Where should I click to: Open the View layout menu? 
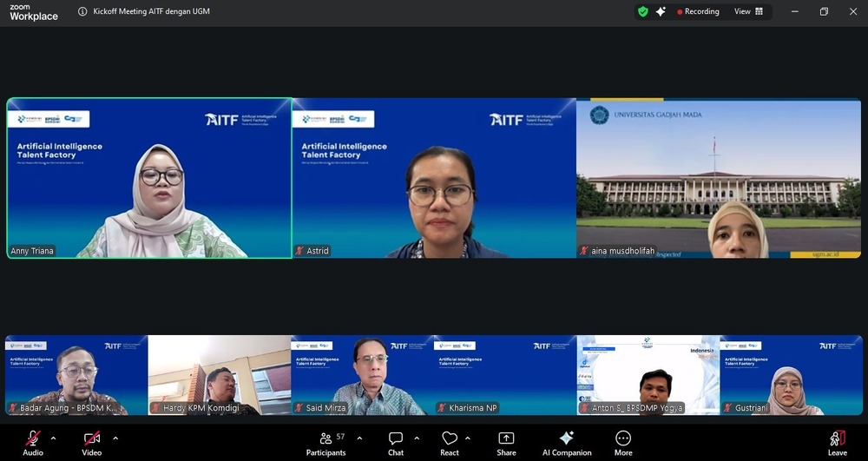748,11
